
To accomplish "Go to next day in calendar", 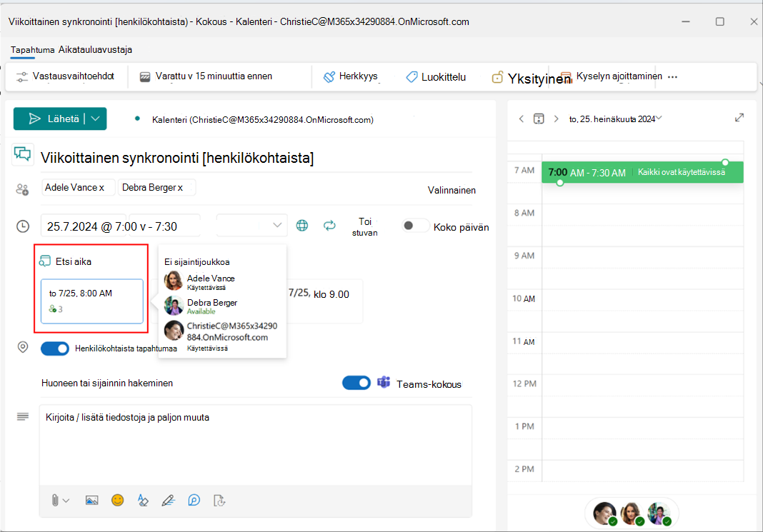I will 557,119.
